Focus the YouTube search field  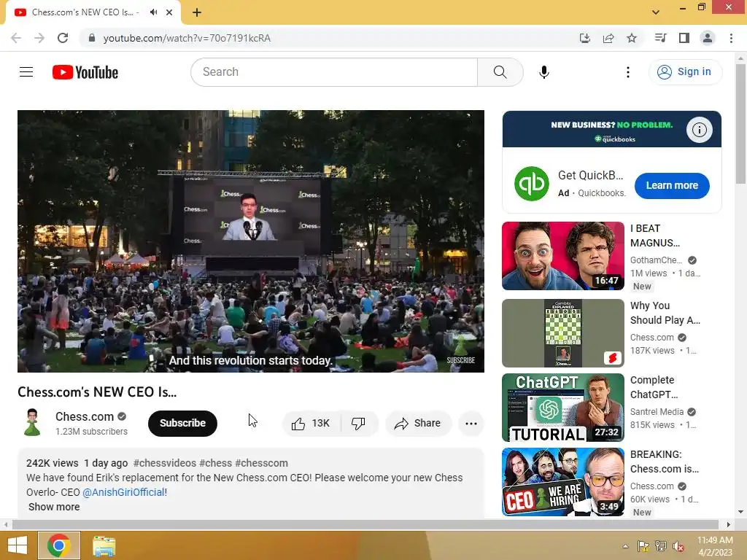(x=334, y=72)
